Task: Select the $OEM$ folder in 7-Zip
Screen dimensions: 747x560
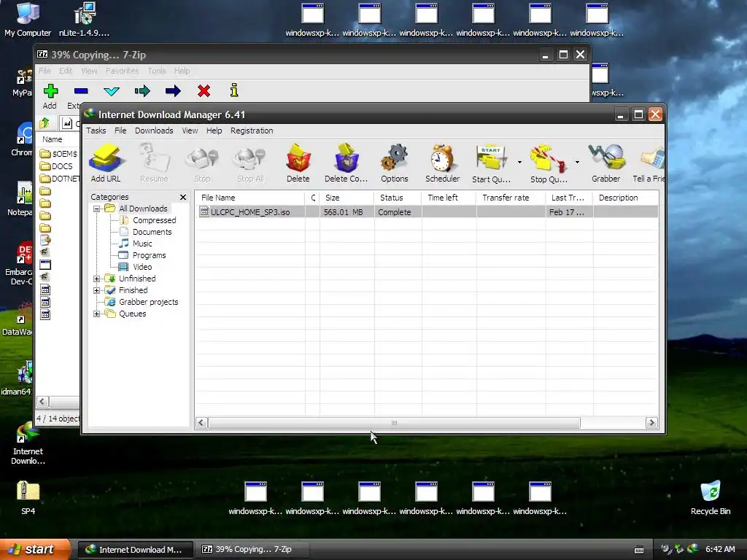Action: (58, 154)
